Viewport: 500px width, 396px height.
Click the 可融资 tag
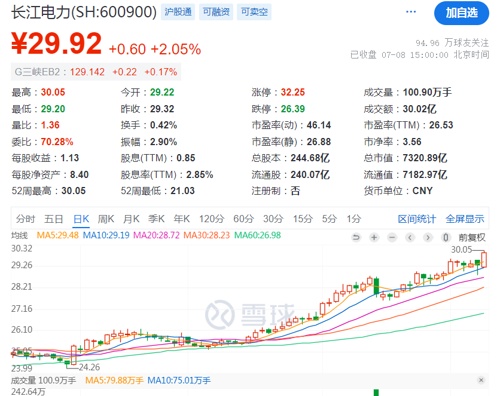click(216, 12)
